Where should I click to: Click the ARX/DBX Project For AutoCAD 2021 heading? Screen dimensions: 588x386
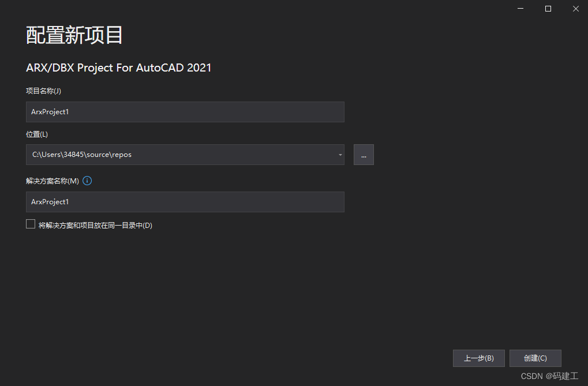[118, 68]
